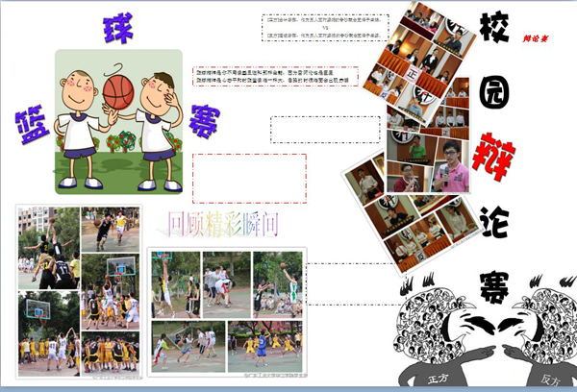Click the small red 辩论赛 label
The image size is (577, 392).
click(x=535, y=38)
